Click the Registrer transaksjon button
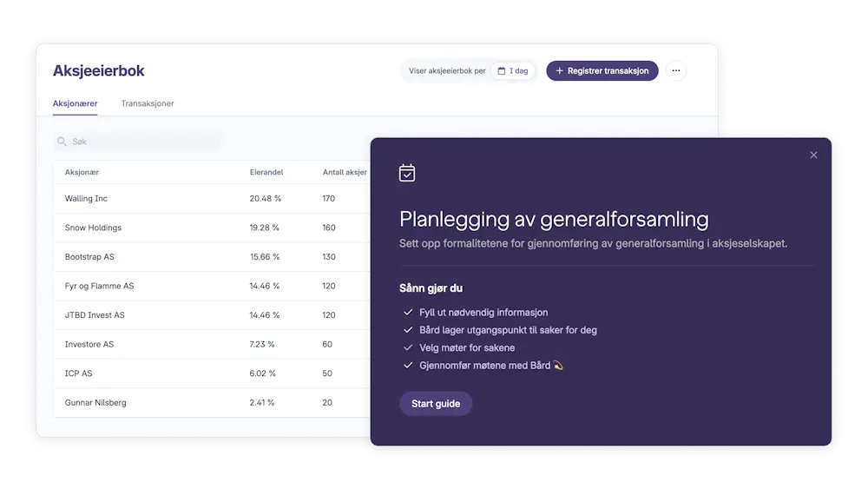Image resolution: width=868 pixels, height=489 pixels. [x=602, y=71]
